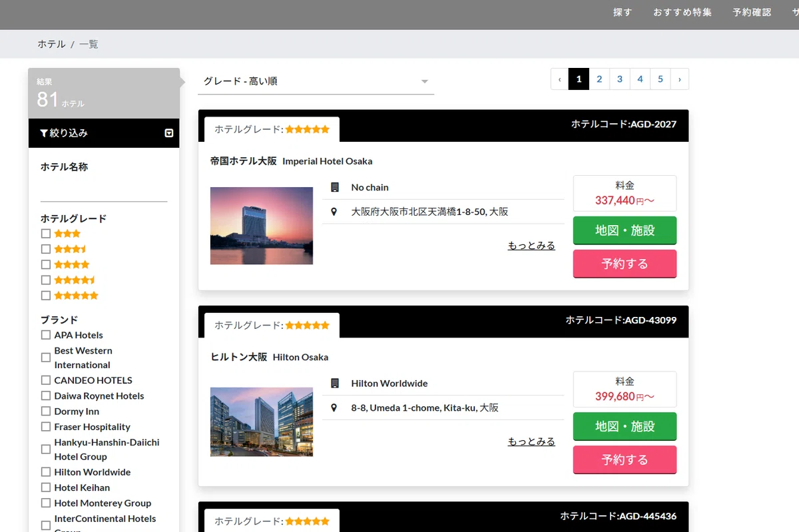Click the 337,440円 price box
799x532 pixels.
pos(625,193)
